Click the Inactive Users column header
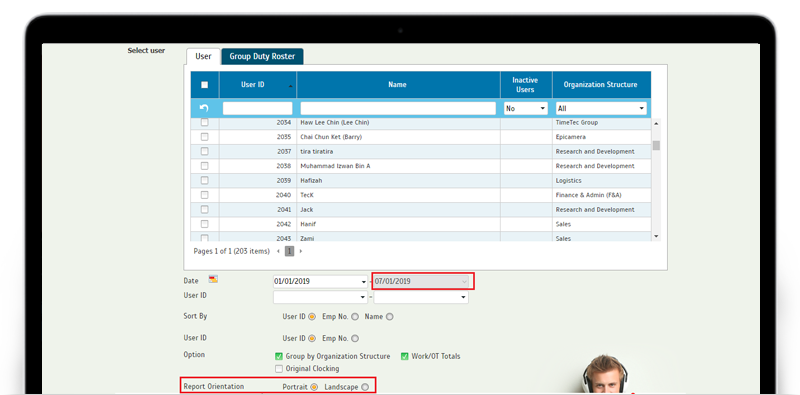 (x=526, y=85)
